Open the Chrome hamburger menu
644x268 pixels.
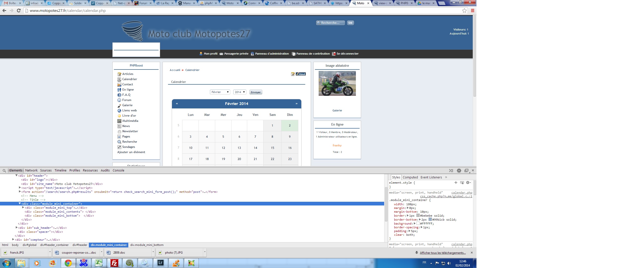[x=473, y=10]
